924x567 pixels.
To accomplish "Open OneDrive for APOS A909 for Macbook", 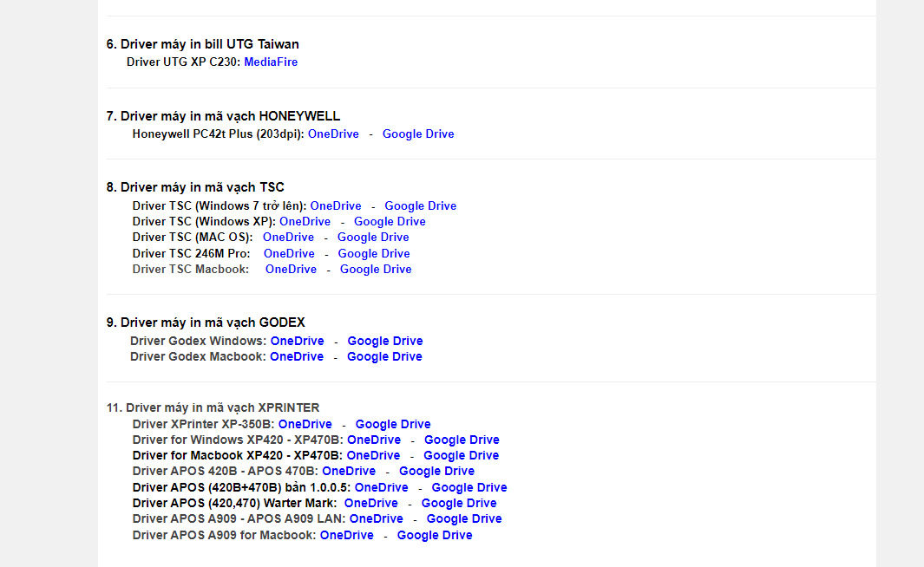I will pyautogui.click(x=346, y=535).
